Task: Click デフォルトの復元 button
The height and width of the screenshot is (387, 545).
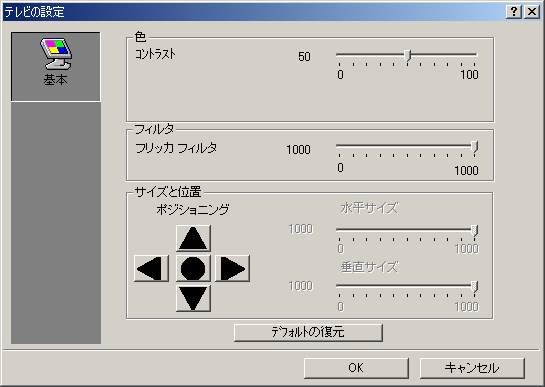Action: pos(308,332)
